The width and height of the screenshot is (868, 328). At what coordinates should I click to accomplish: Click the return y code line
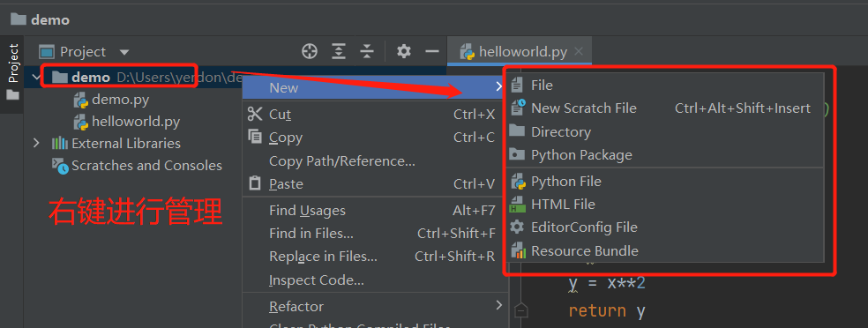pos(607,310)
